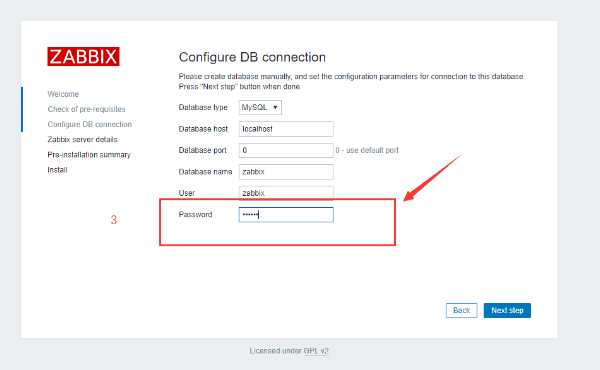Image resolution: width=600 pixels, height=370 pixels.
Task: Select Pre-installation summary step
Action: click(89, 155)
